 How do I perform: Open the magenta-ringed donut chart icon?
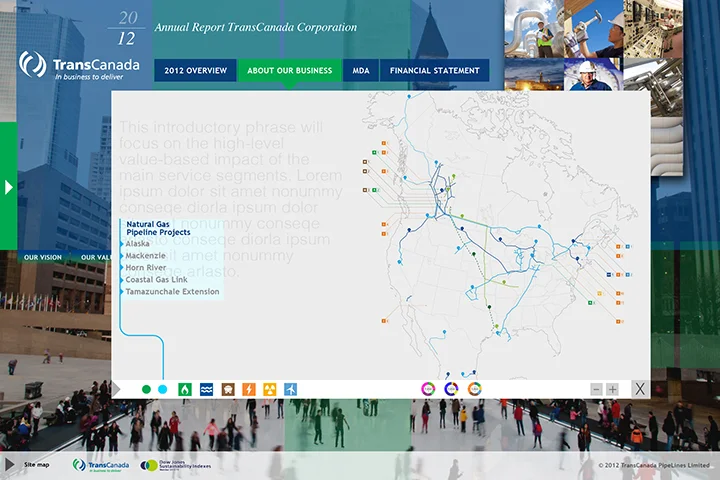[428, 389]
